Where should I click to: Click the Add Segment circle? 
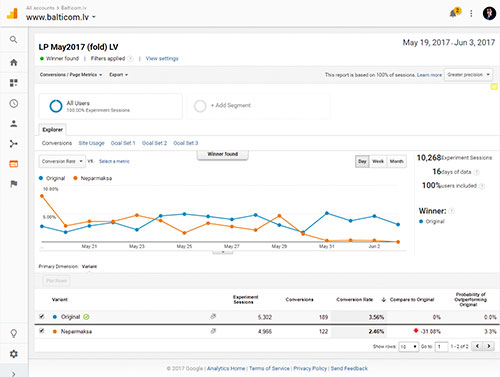point(200,106)
